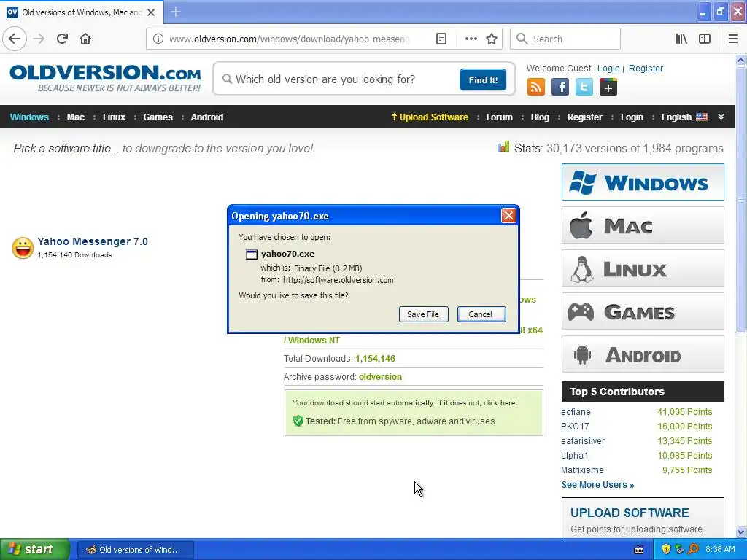
Task: Click the UPLOAD SOFTWARE box heading
Action: tap(630, 513)
